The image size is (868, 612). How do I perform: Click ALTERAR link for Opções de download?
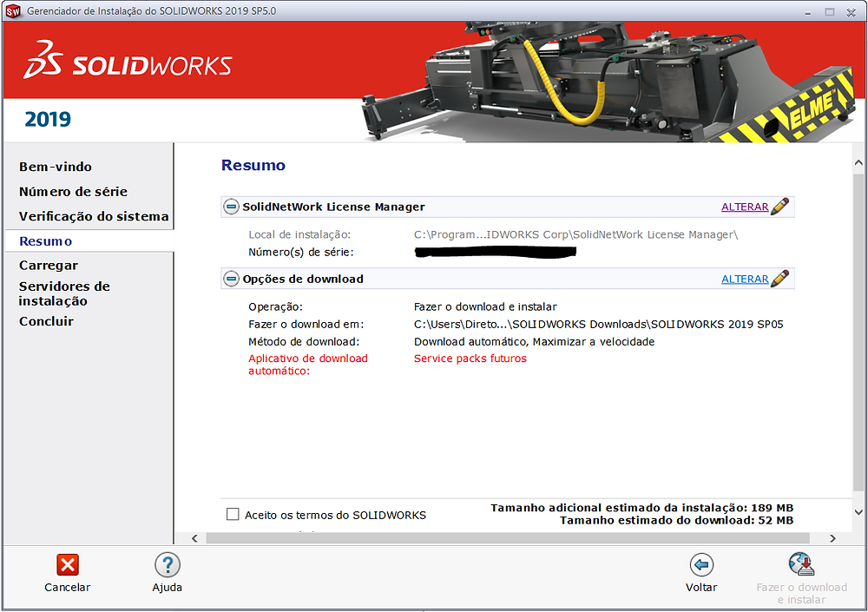[x=745, y=279]
